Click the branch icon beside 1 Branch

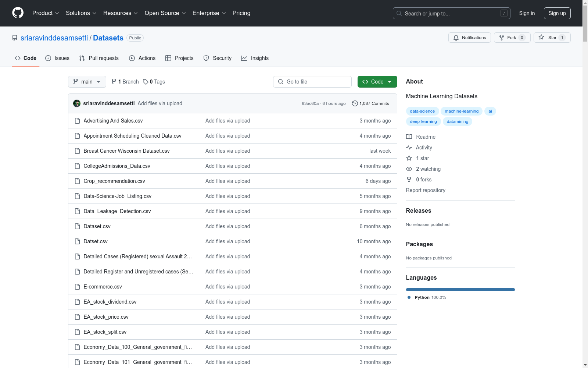click(x=114, y=82)
